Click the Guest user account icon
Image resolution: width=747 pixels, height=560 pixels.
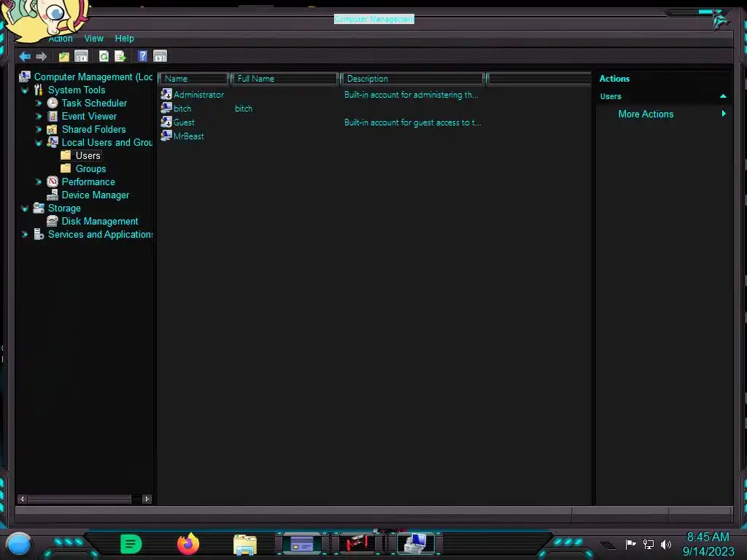point(166,122)
